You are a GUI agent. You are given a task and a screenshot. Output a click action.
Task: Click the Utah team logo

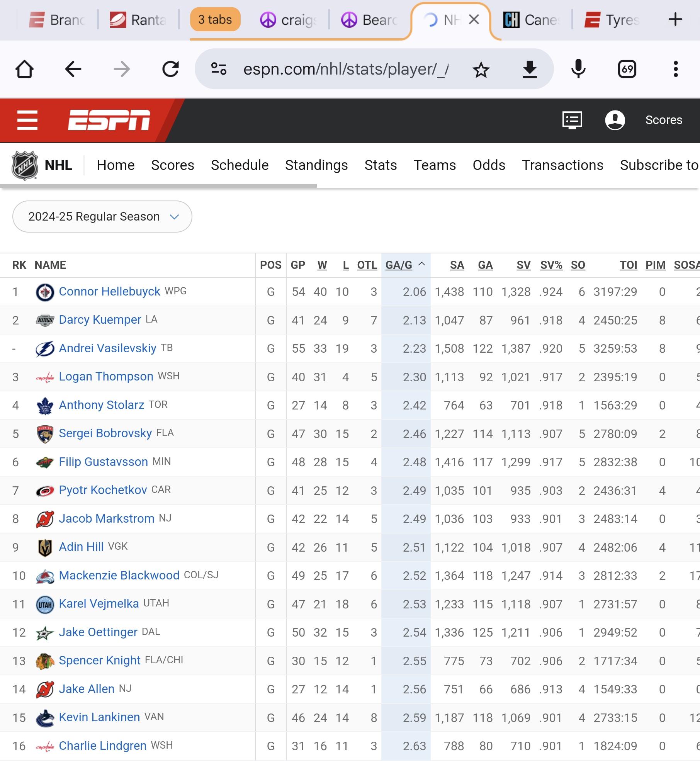[x=45, y=604]
